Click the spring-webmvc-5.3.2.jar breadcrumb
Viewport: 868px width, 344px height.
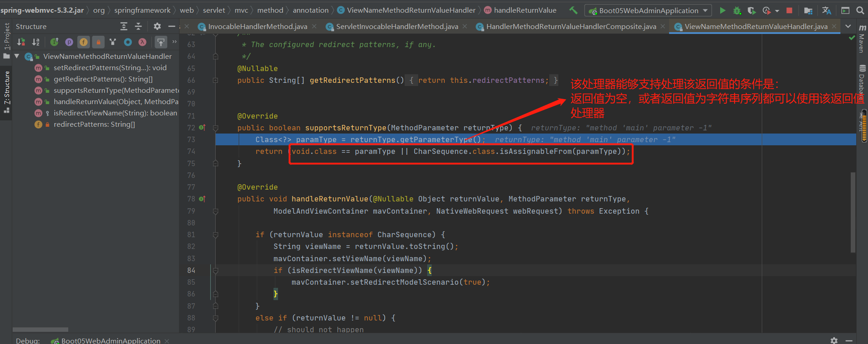[42, 10]
